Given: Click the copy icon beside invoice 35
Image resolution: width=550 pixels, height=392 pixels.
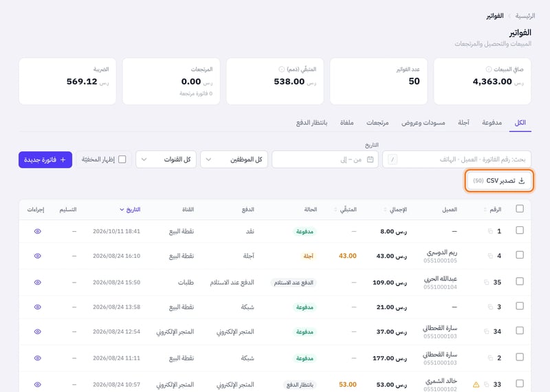Looking at the screenshot, I should click(487, 283).
